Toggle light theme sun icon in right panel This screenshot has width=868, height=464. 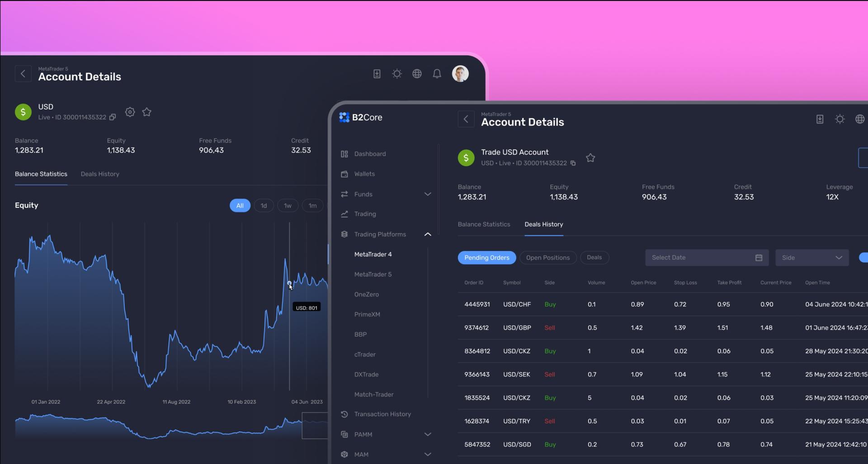pyautogui.click(x=840, y=119)
